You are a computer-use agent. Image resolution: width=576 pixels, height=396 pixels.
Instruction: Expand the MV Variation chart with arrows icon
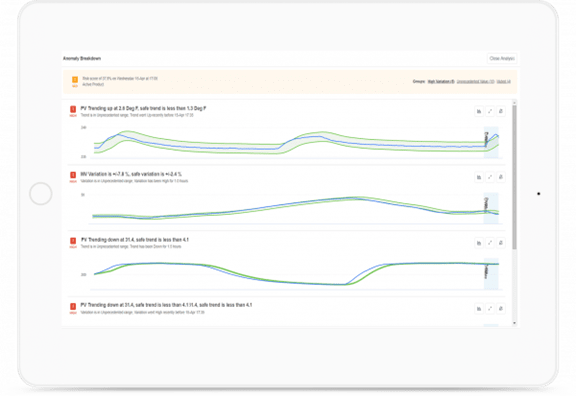tap(490, 177)
